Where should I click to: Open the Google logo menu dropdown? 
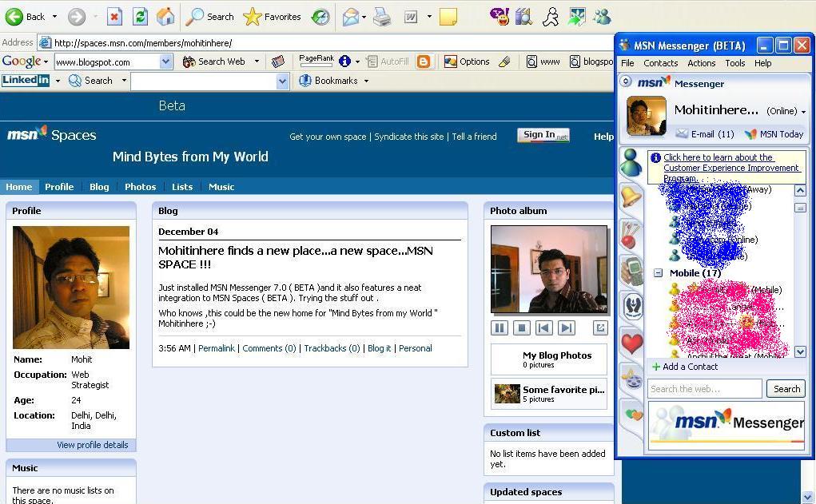pyautogui.click(x=46, y=62)
